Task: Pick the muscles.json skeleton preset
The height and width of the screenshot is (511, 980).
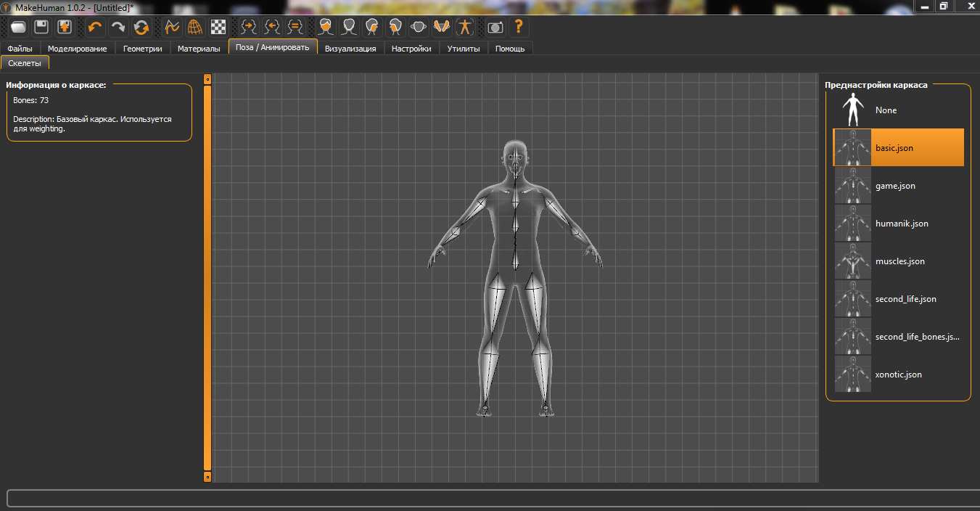Action: 899,261
